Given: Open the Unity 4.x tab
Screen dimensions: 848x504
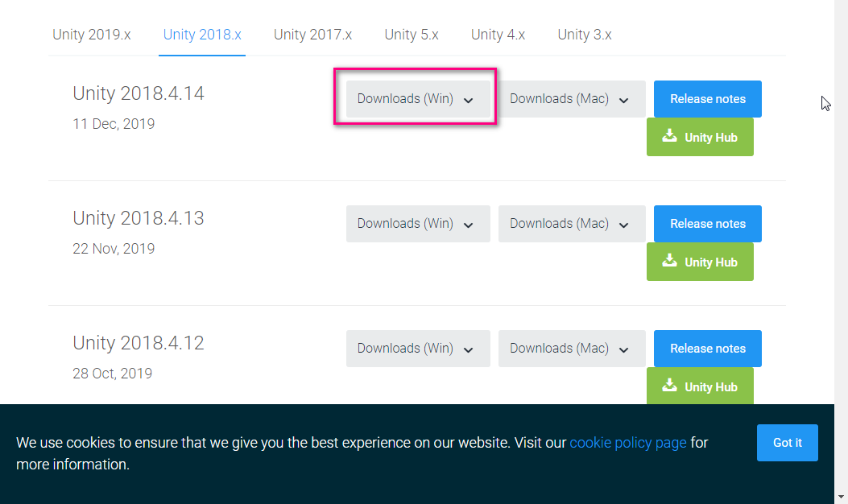Looking at the screenshot, I should pos(498,35).
